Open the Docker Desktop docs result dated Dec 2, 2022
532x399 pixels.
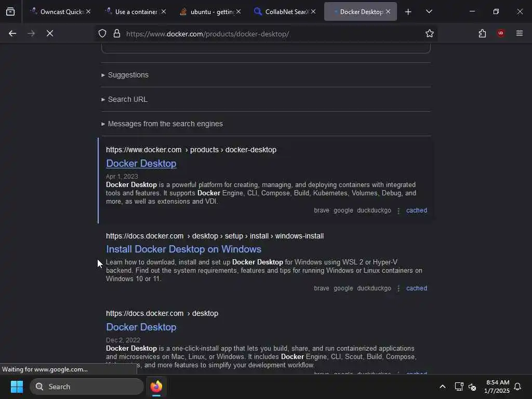(x=141, y=327)
